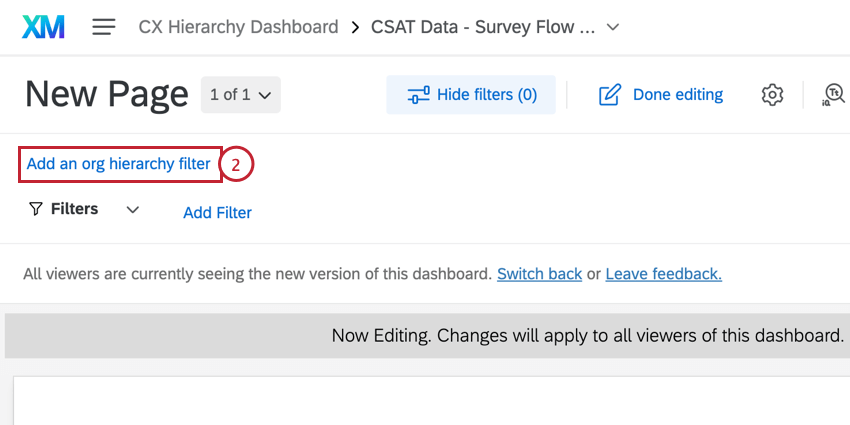Open the chevron next to CSAT Data
850x425 pixels.
613,27
